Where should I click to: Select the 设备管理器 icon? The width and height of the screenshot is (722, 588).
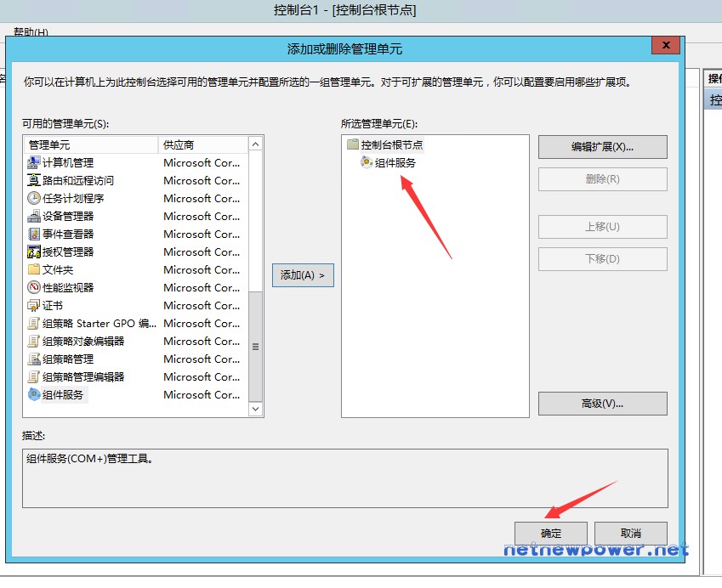pyautogui.click(x=34, y=216)
